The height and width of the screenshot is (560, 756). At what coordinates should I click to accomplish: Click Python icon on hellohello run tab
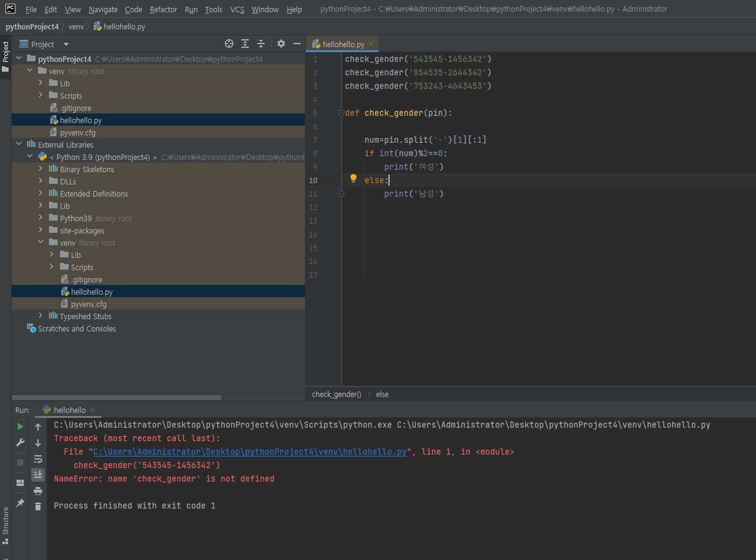pos(47,410)
